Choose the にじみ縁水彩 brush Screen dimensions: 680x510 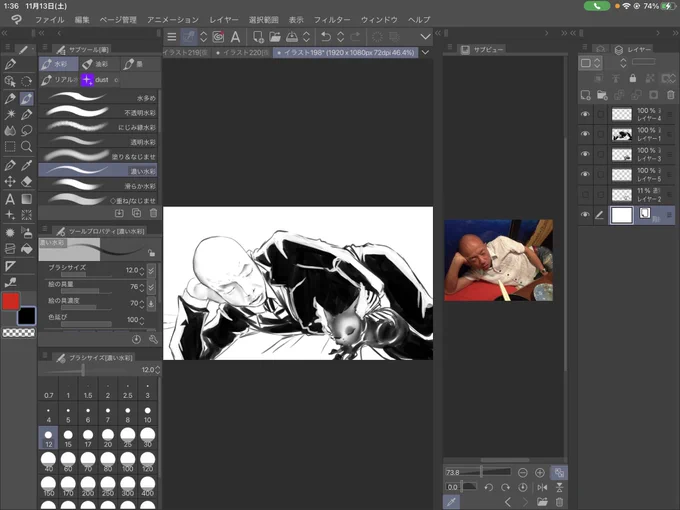tap(98, 127)
